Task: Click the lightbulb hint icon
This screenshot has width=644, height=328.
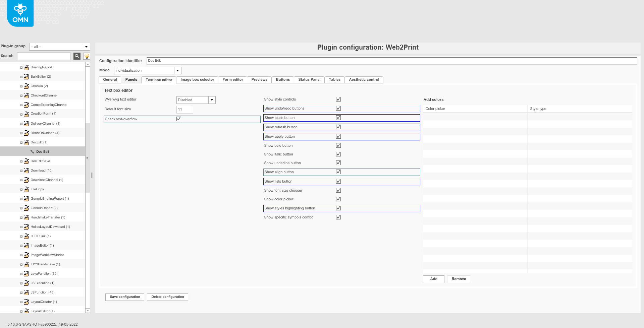Action: (x=87, y=56)
